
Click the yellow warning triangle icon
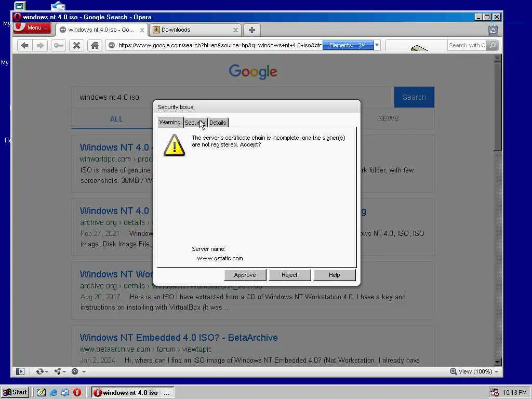point(175,145)
